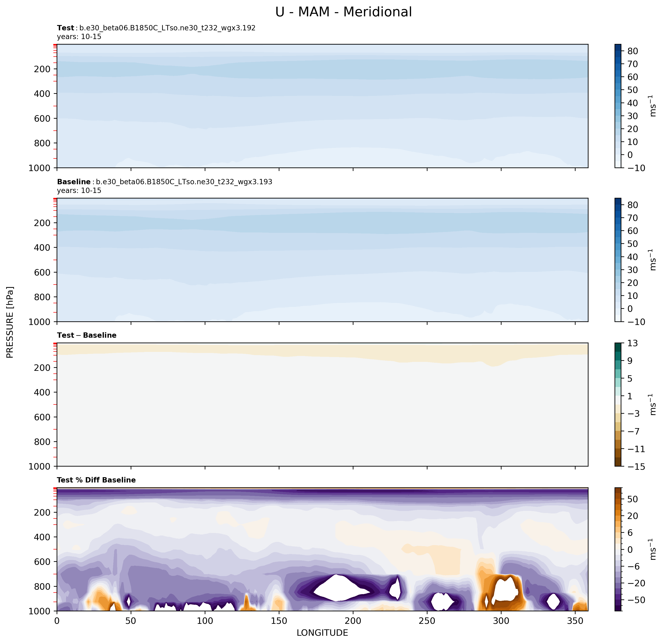This screenshot has height=644, width=664.
Task: Click the 80 tick on the top colorbar
Action: coord(632,51)
